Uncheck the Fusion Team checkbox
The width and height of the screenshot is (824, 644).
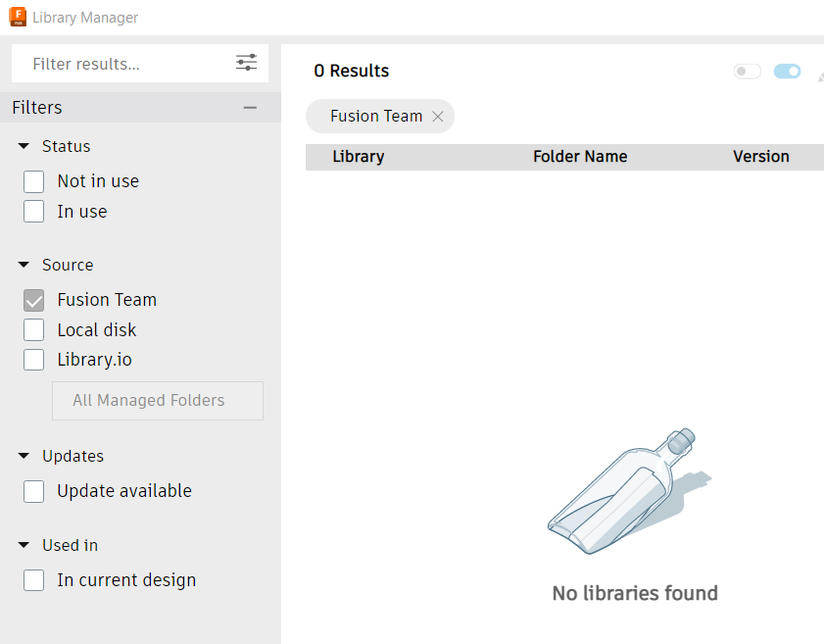pos(33,300)
